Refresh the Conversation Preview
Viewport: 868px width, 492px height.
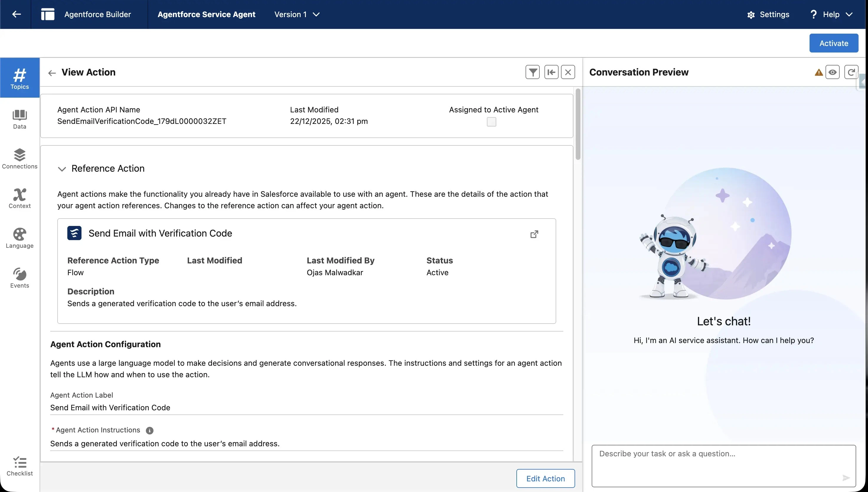point(851,72)
